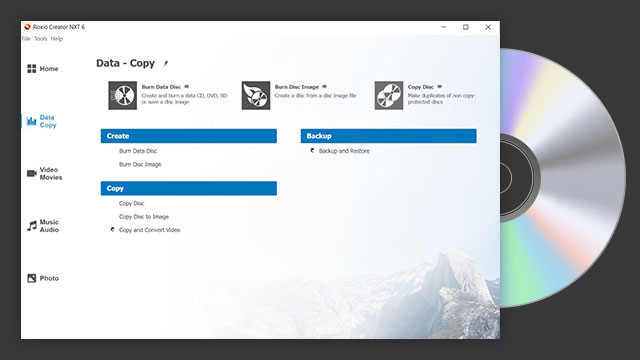Click pencil edit icon beside Data - Copy
The image size is (640, 360).
(166, 63)
